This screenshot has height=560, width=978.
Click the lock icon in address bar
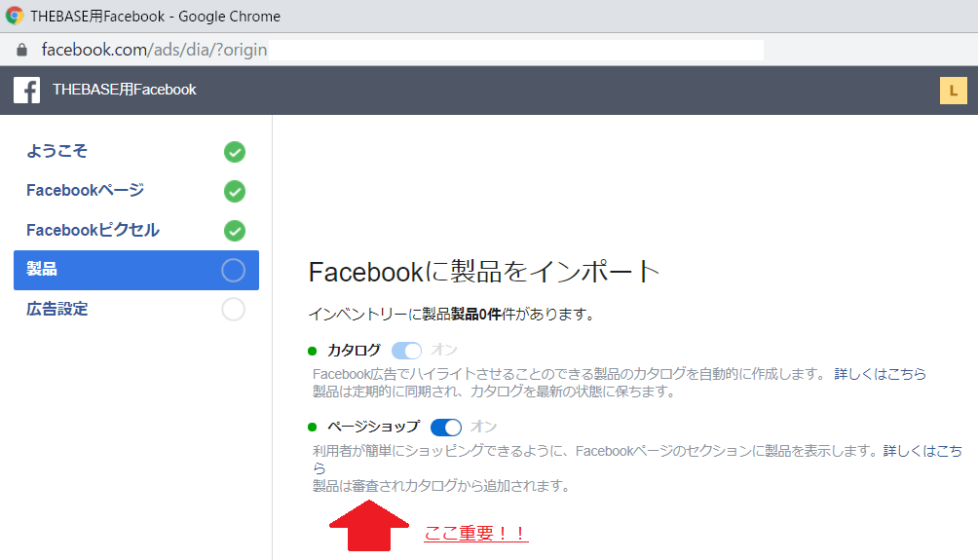click(21, 50)
